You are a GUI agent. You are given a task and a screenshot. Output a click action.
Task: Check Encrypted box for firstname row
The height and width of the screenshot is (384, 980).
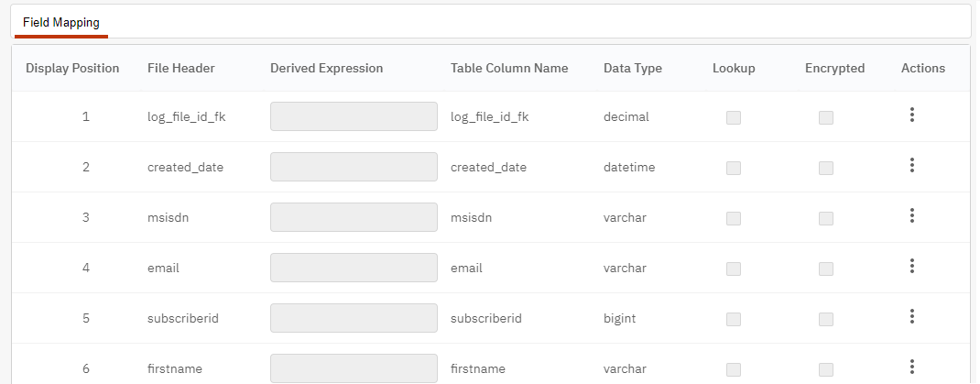point(826,369)
